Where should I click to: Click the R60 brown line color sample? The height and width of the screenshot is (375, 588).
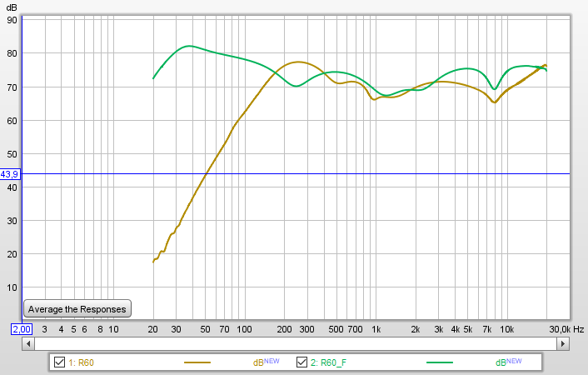197,362
